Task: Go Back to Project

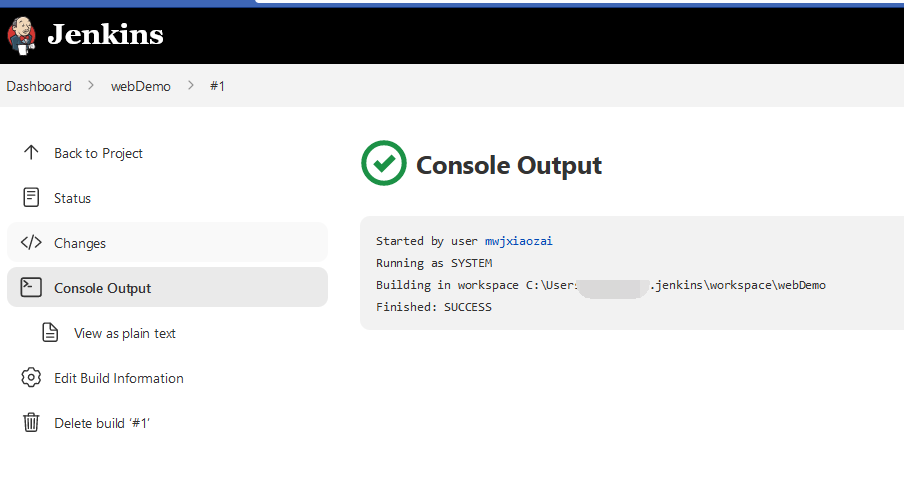Action: coord(98,153)
